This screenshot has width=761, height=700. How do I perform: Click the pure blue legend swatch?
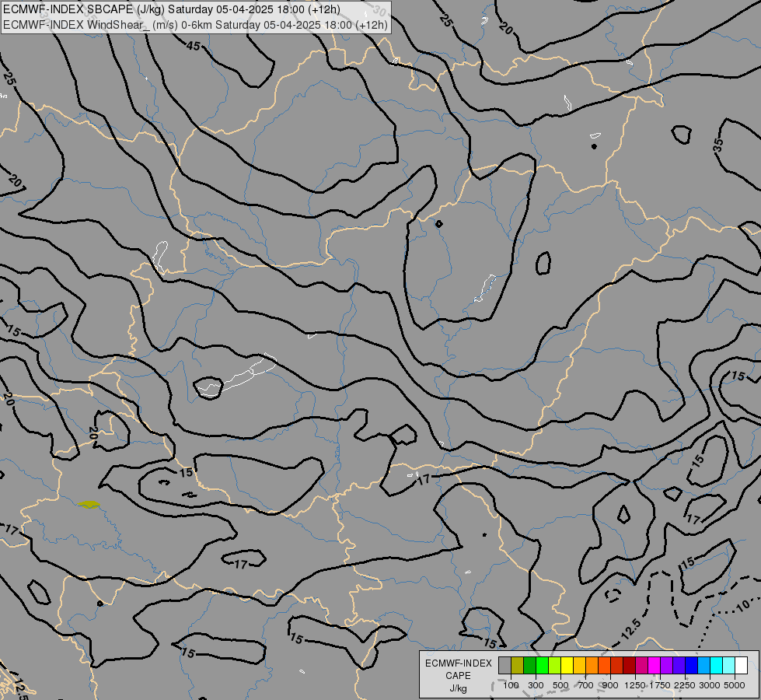tap(692, 665)
